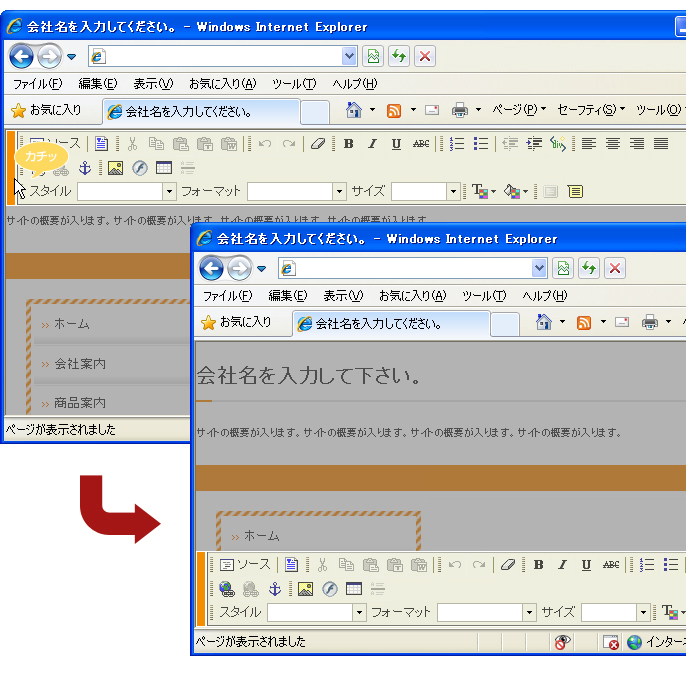Open text color picker in front window editor
The height and width of the screenshot is (680, 686).
click(673, 613)
